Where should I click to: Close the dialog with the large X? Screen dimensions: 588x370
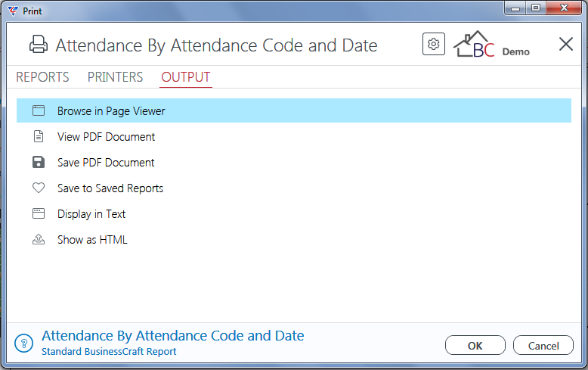pos(566,44)
